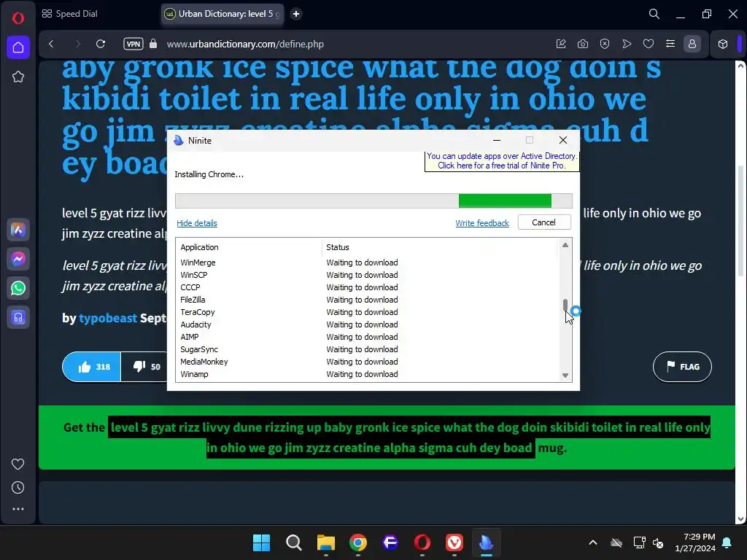Click the Ninite Pro free trial banner
The height and width of the screenshot is (560, 747).
502,161
